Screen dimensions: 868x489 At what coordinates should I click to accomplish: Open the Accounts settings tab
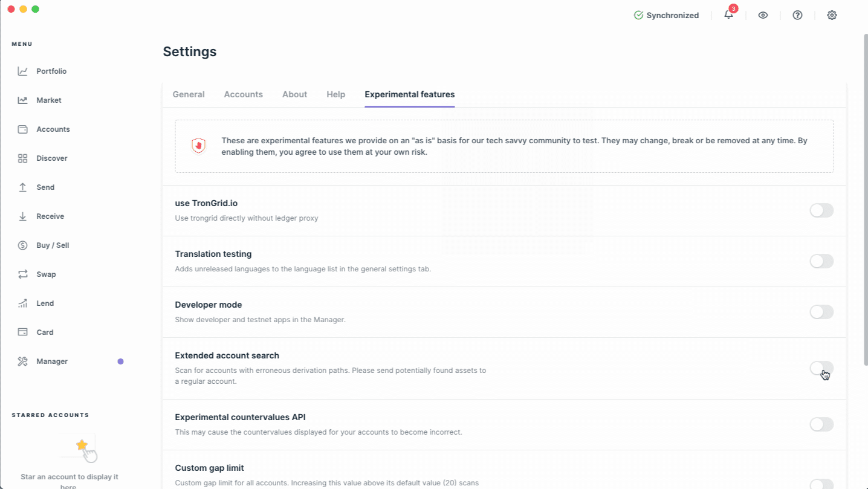[x=243, y=94]
